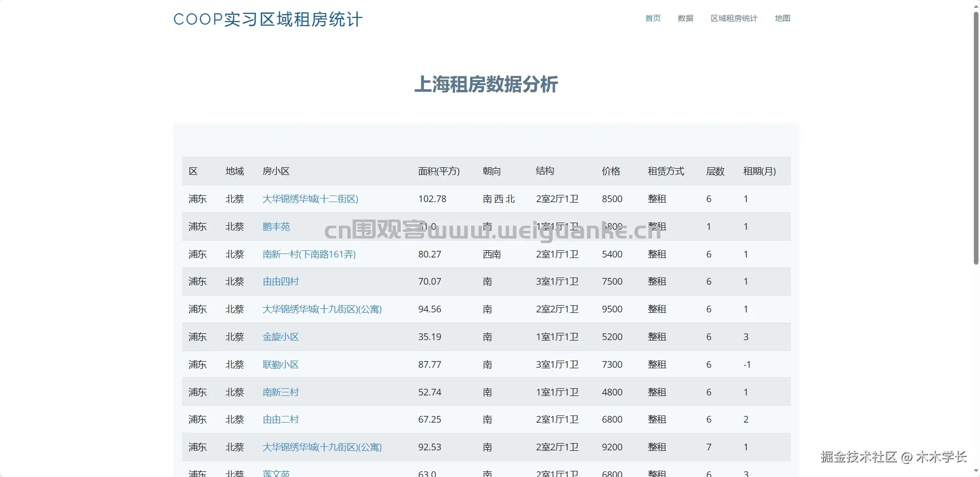Click the vertical page scrollbar thumb

tap(976, 137)
